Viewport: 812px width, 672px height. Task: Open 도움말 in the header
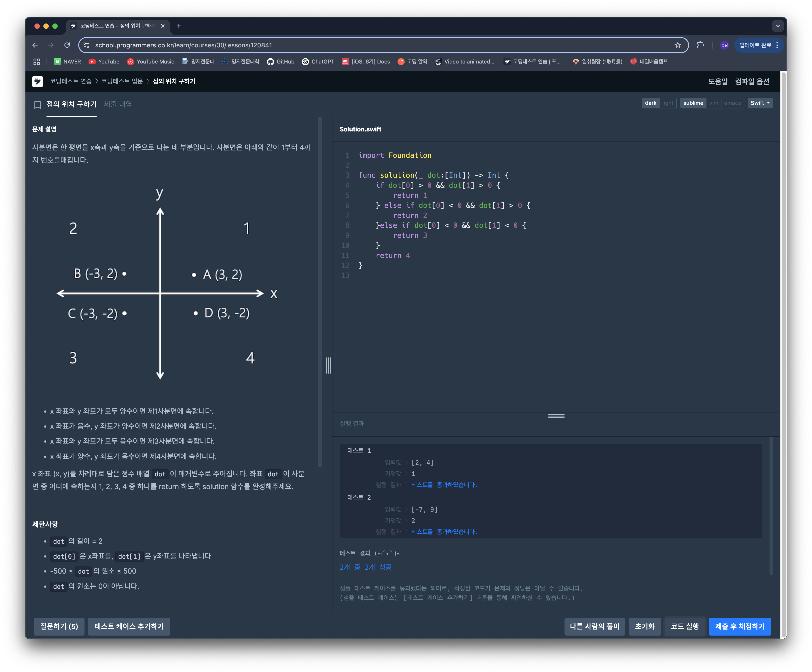point(718,81)
